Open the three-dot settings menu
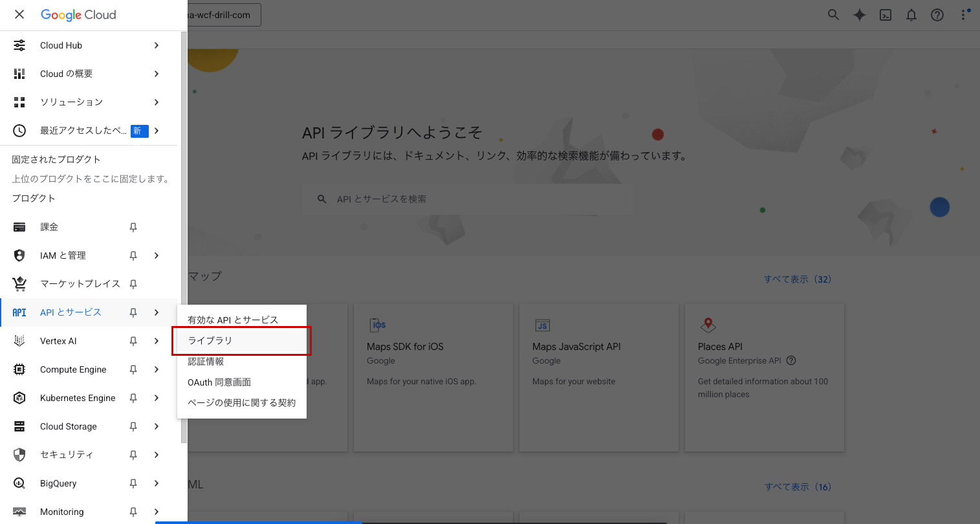 point(964,15)
